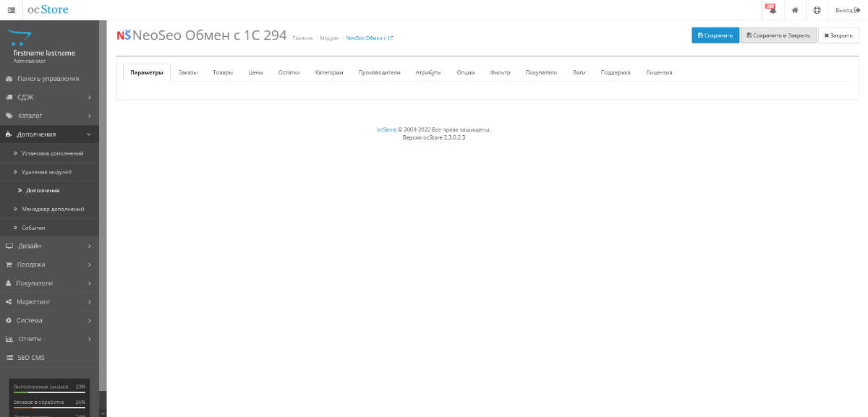Open the firstname lastname user profile
Viewport: 868px width, 417px height.
[44, 53]
